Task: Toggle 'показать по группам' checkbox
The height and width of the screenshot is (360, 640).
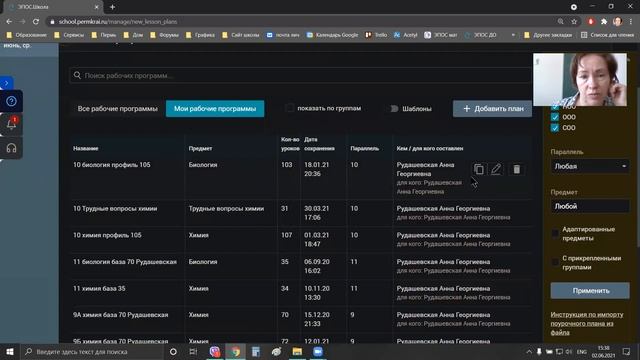Action: 289,108
